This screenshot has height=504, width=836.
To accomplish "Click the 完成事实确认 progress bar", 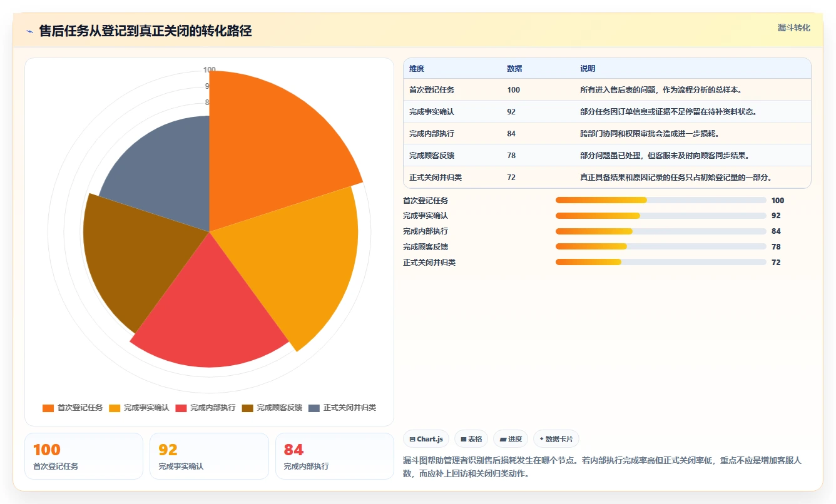I will pyautogui.click(x=661, y=216).
